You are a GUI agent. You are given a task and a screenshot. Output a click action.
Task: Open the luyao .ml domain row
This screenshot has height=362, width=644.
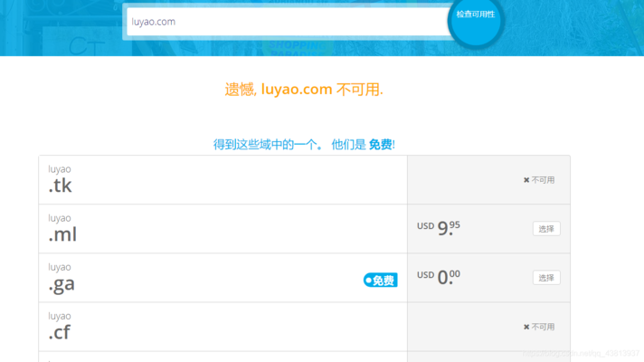click(223, 229)
